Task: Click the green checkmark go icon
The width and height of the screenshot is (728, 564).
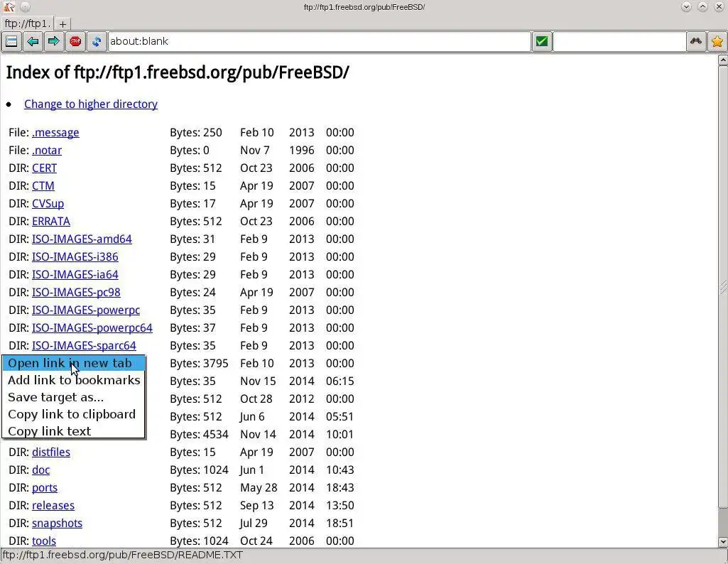Action: [542, 41]
